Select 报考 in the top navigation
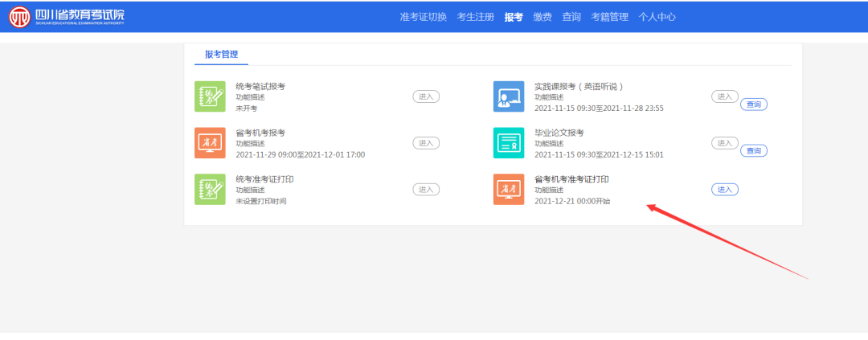 pos(514,17)
